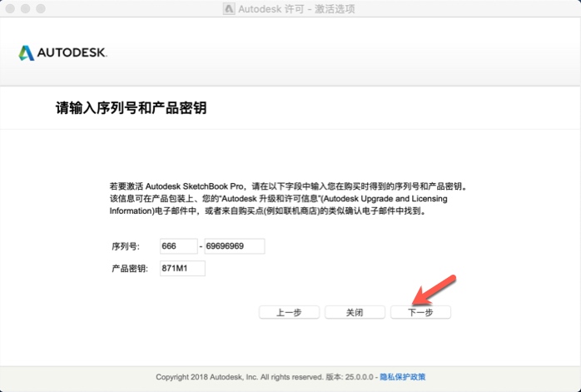The height and width of the screenshot is (392, 581).
Task: Click the 上一步 (Back) button
Action: (x=289, y=312)
